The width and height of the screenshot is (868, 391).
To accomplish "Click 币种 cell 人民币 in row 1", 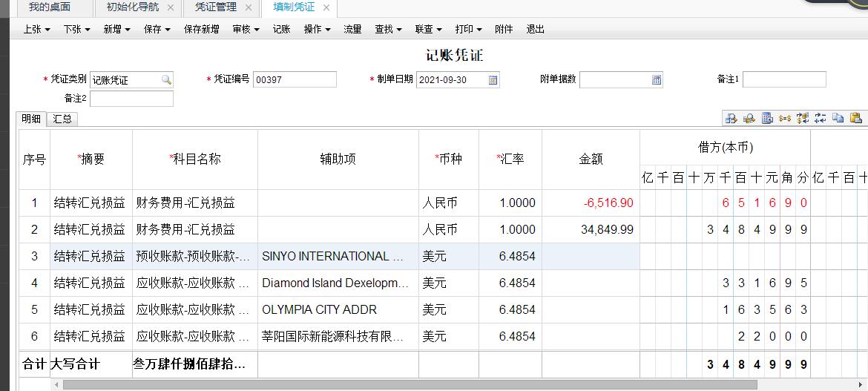I will click(x=448, y=203).
